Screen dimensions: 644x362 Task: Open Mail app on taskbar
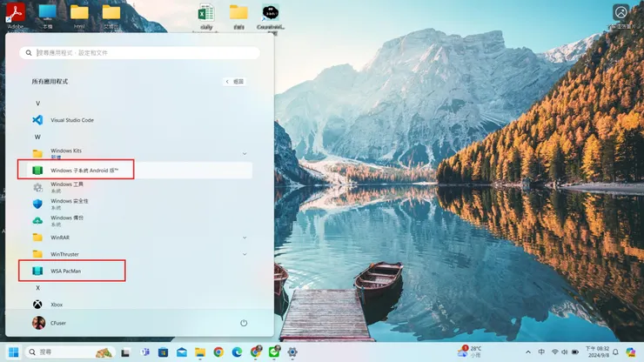point(182,352)
